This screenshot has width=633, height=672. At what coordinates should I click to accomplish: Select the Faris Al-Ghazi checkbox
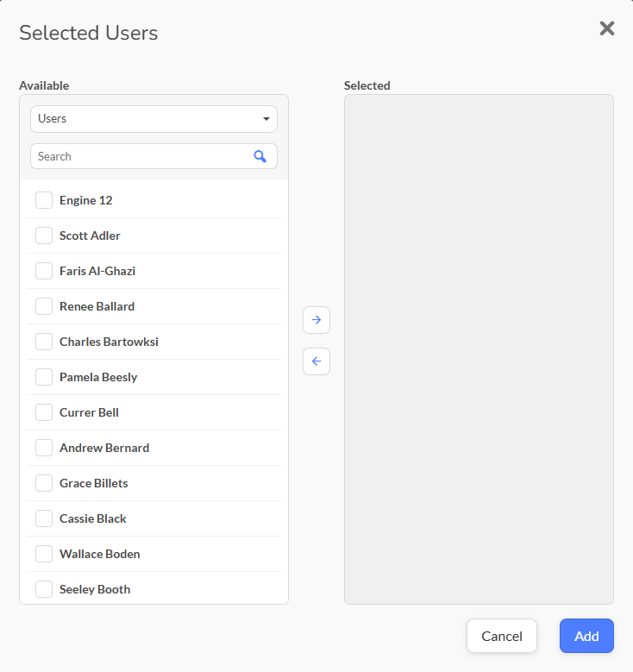[44, 271]
